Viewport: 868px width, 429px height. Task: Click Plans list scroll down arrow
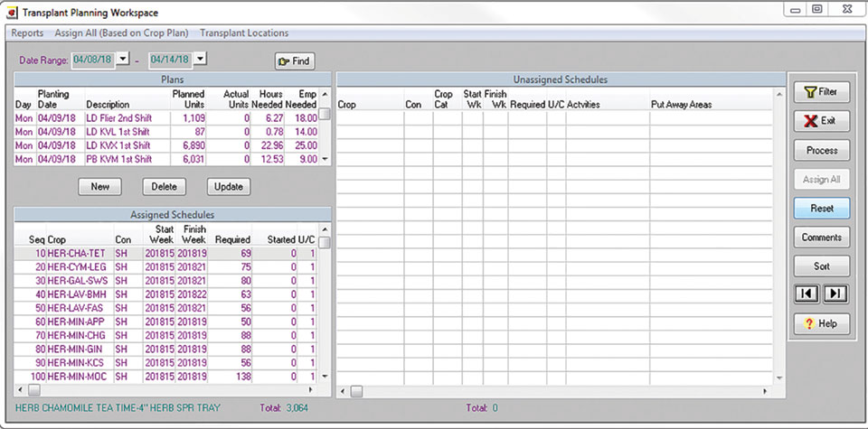[325, 159]
